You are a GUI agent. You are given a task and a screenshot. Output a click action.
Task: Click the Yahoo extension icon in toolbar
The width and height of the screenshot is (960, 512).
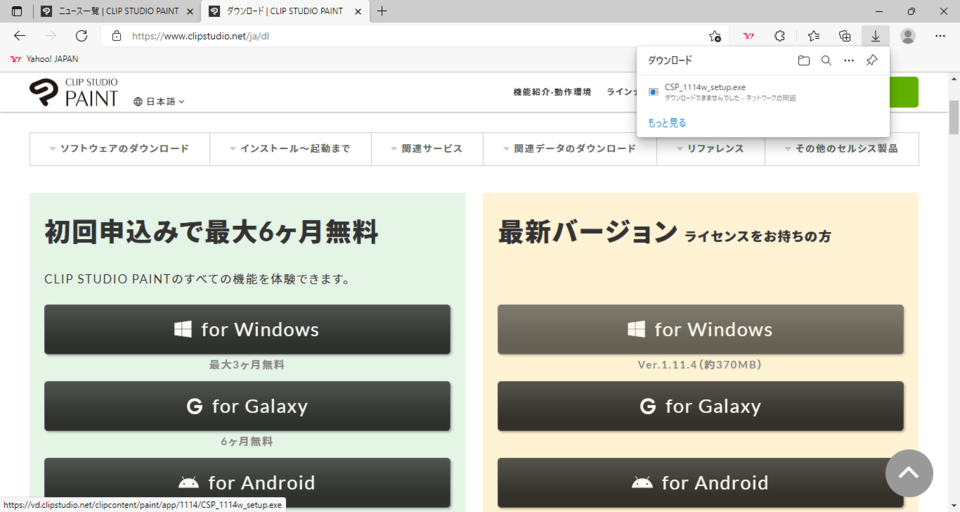click(x=748, y=36)
